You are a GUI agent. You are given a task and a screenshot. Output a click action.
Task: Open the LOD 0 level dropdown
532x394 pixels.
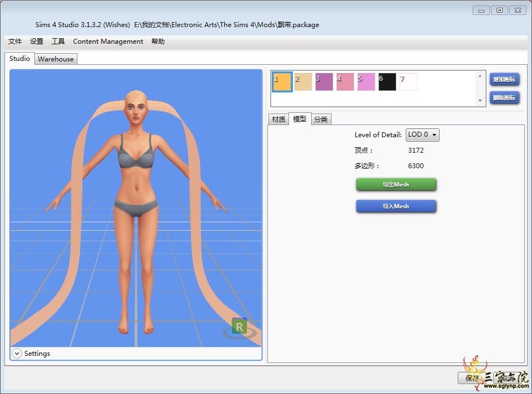click(422, 134)
